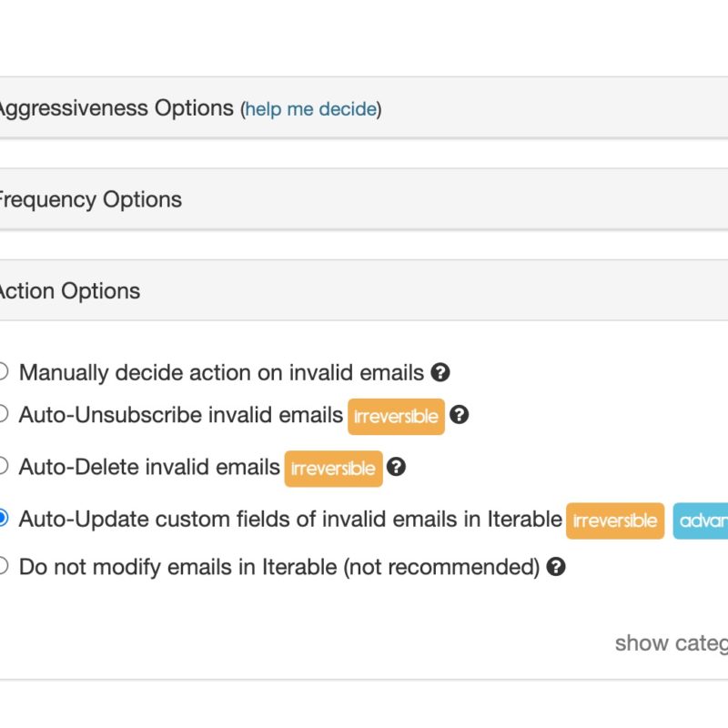Click the irreversible badge on Auto-Unsubscribe
The height and width of the screenshot is (728, 728).
395,417
